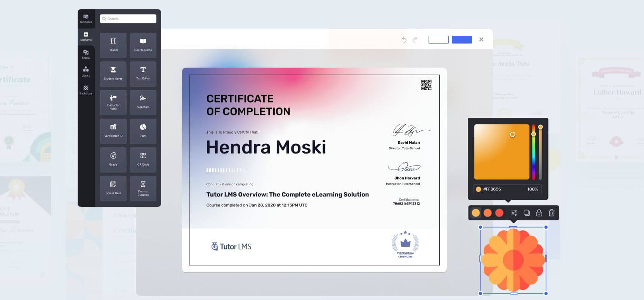
Task: Click the Proudly Certify That text line
Action: click(233, 132)
